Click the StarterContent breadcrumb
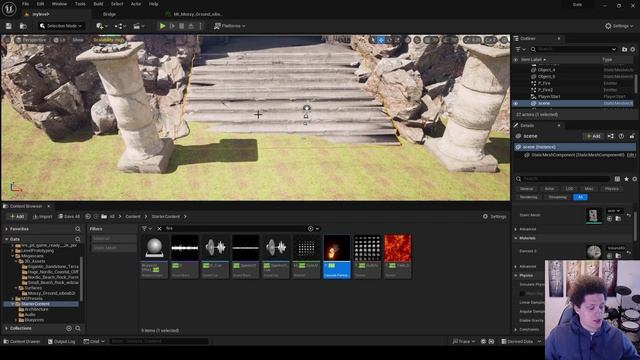Viewport: 640px width, 360px height. pyautogui.click(x=166, y=217)
